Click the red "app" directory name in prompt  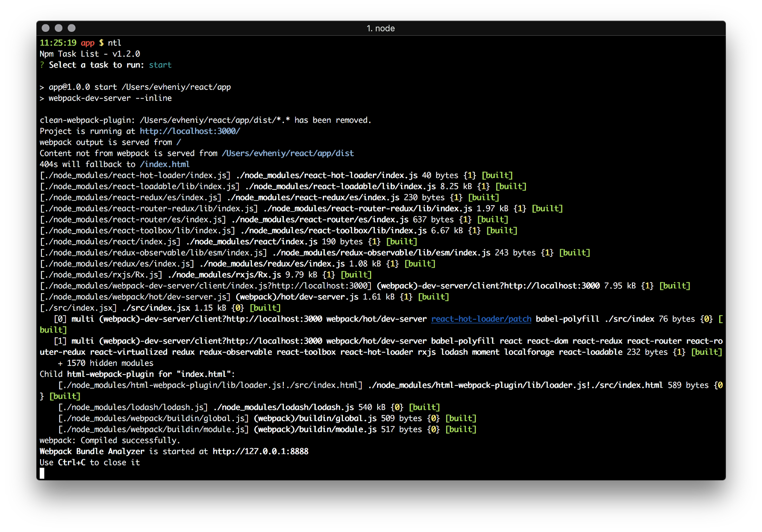coord(88,43)
